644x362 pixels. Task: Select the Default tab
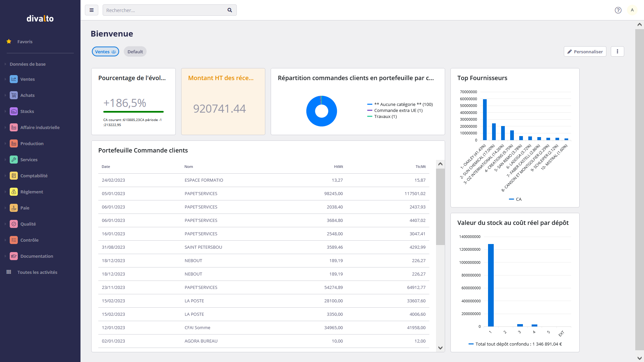136,52
